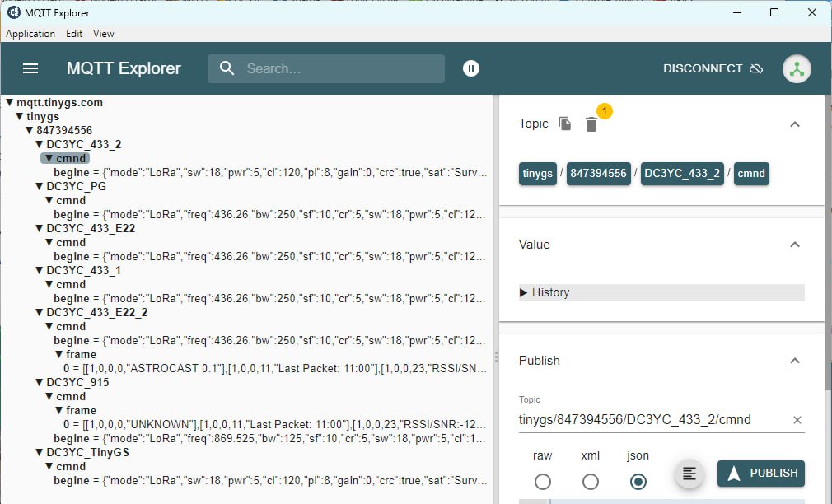The width and height of the screenshot is (832, 504).
Task: Select cmnd node under DC3YC_915
Action: coord(71,396)
